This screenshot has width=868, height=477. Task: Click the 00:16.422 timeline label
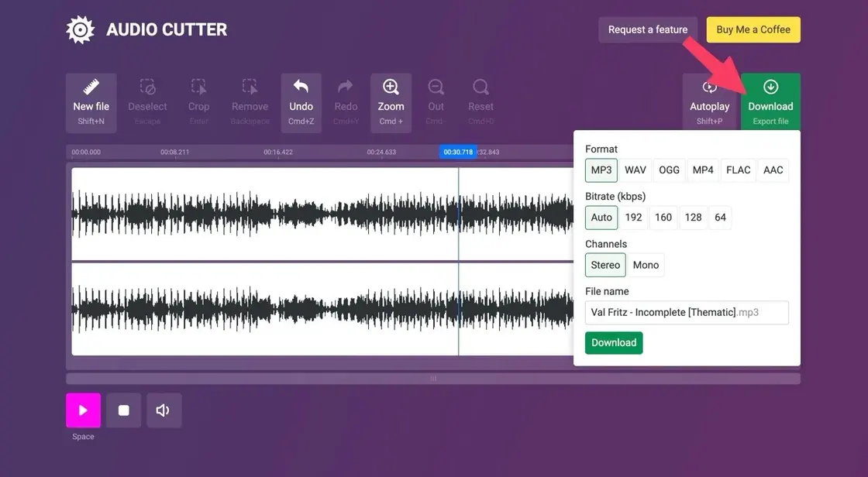click(278, 153)
